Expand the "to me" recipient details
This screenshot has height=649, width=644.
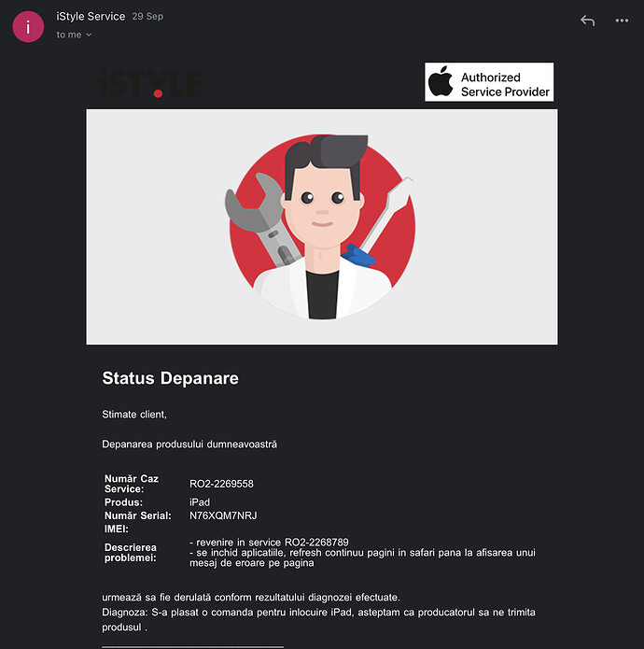pos(74,35)
